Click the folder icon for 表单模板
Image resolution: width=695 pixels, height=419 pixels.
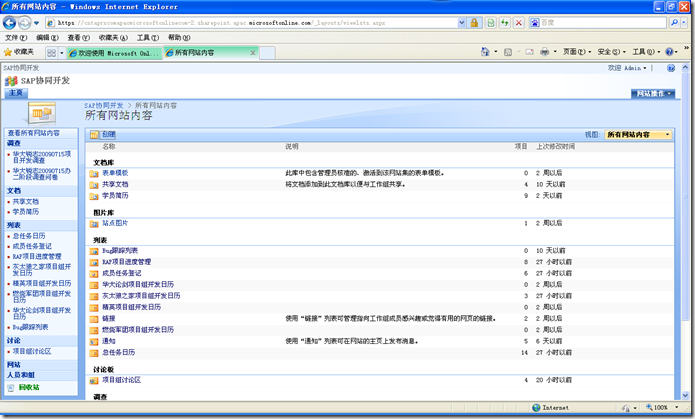[94, 173]
